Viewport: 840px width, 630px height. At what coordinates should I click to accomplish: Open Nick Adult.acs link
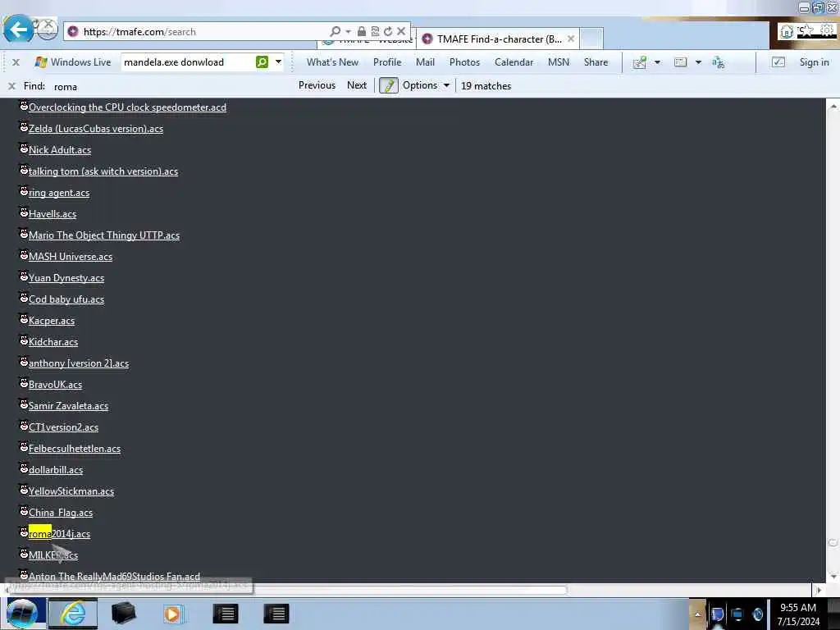(60, 150)
